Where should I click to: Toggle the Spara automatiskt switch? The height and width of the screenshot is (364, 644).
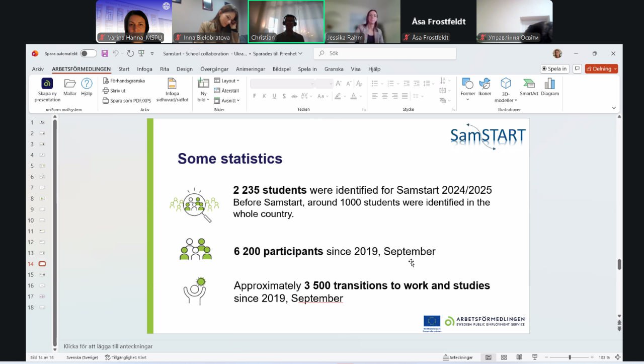click(88, 53)
